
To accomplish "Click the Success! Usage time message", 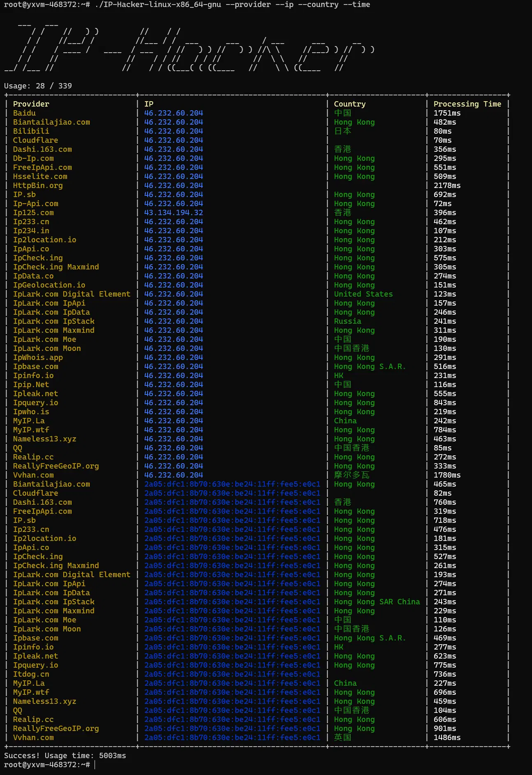I will [65, 756].
